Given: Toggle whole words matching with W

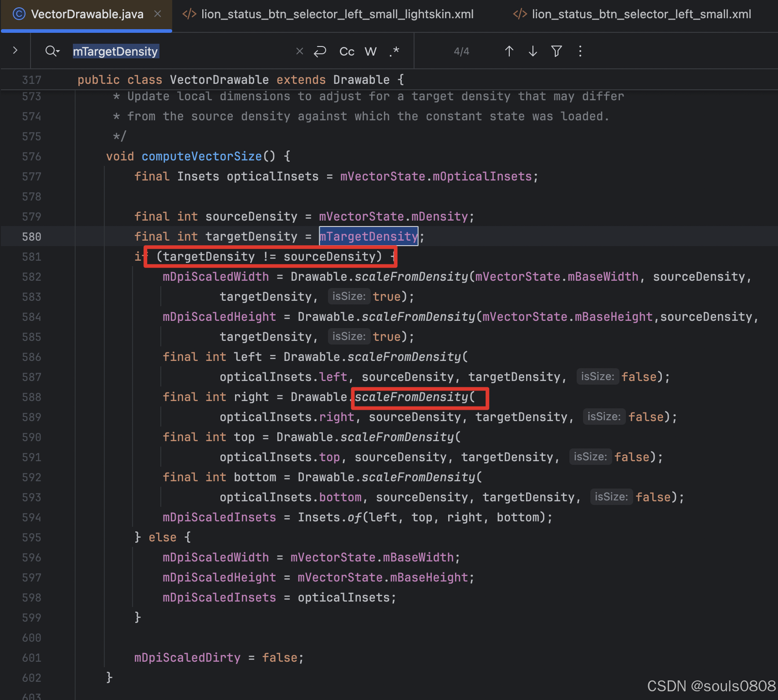Looking at the screenshot, I should (x=370, y=51).
